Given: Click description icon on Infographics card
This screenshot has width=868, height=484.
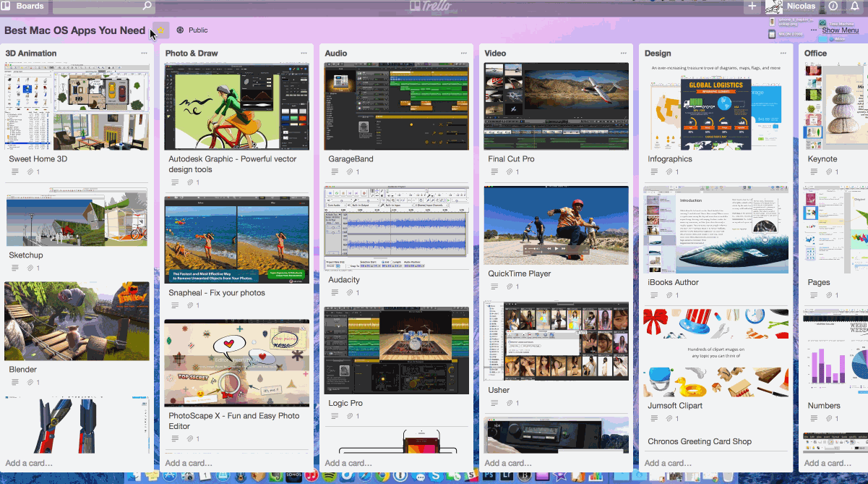Looking at the screenshot, I should [x=655, y=172].
